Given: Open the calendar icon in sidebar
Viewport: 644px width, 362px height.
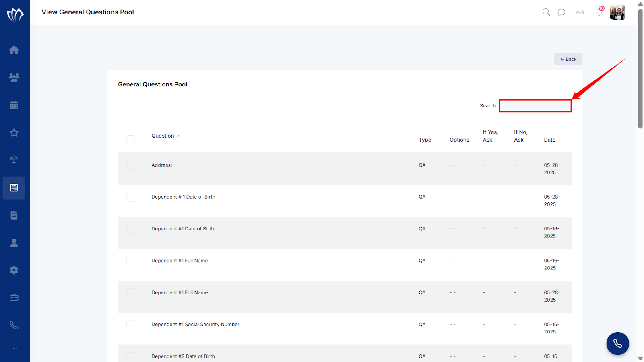Looking at the screenshot, I should pos(14,105).
